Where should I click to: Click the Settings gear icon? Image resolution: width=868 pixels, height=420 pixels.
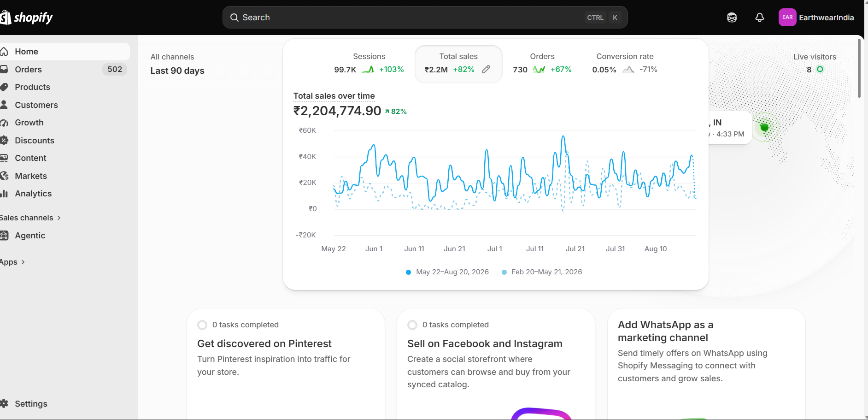tap(4, 403)
